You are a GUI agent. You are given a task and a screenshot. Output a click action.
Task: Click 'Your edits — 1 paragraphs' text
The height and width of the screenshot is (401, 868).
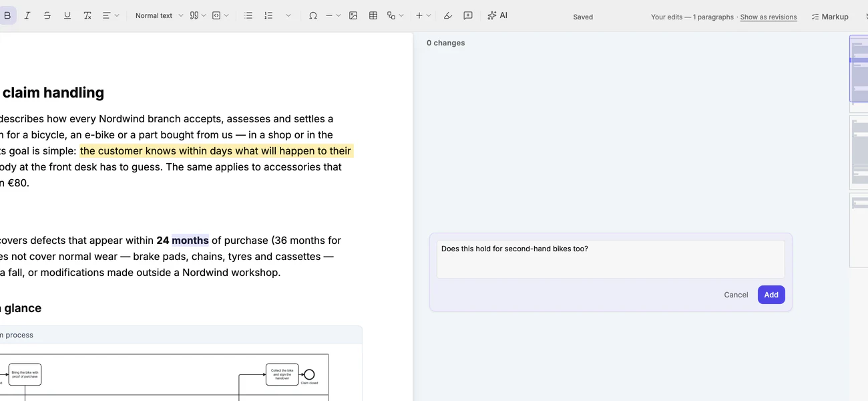click(692, 17)
